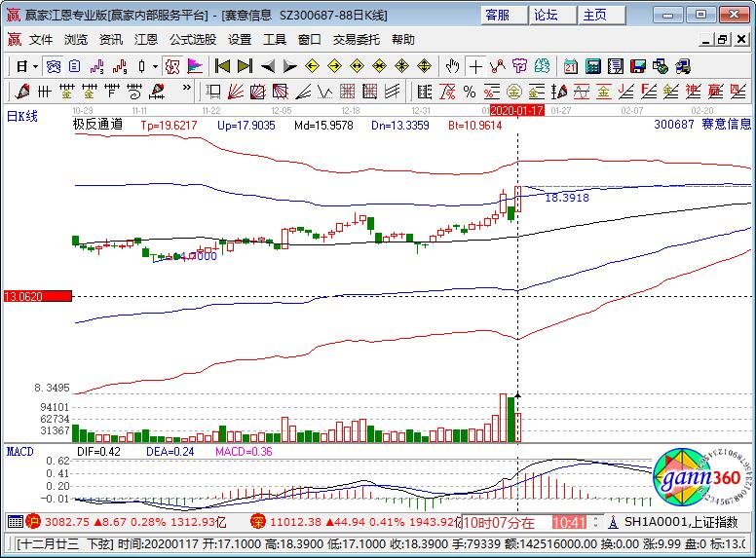Screen dimensions: 756x558
Task: Click the 客服 button in title bar
Action: pos(504,15)
